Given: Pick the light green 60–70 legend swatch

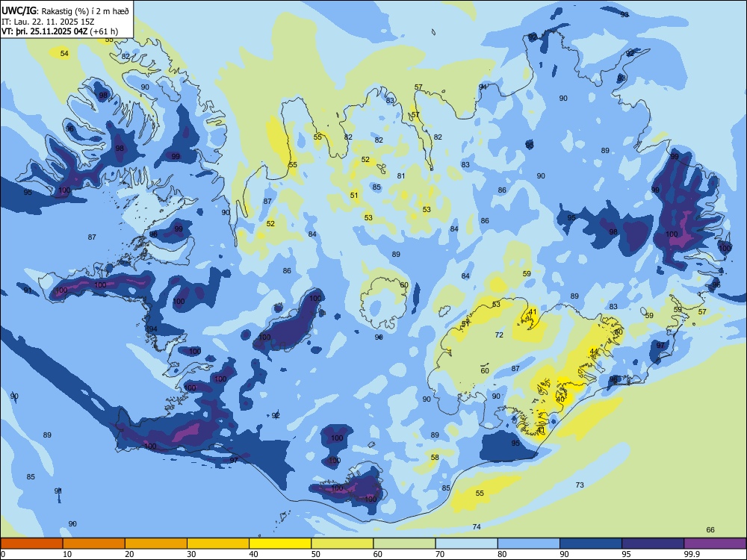Looking at the screenshot, I should 404,544.
